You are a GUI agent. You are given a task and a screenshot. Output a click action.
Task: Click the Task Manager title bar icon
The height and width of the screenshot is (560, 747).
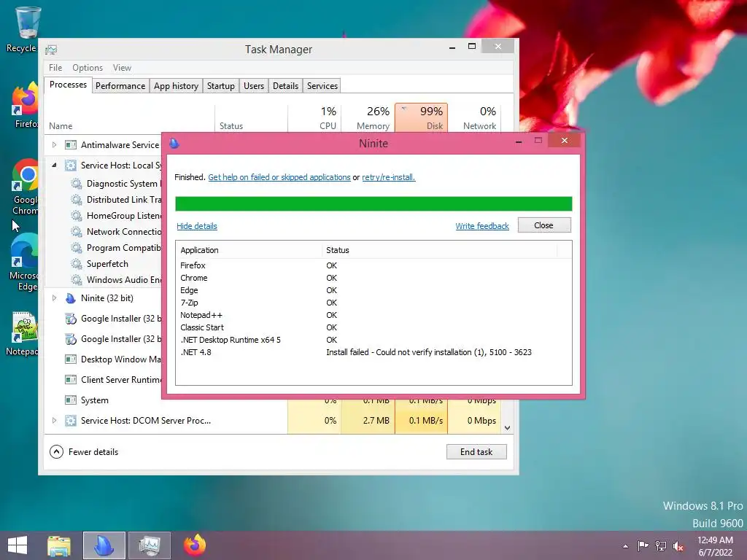51,50
